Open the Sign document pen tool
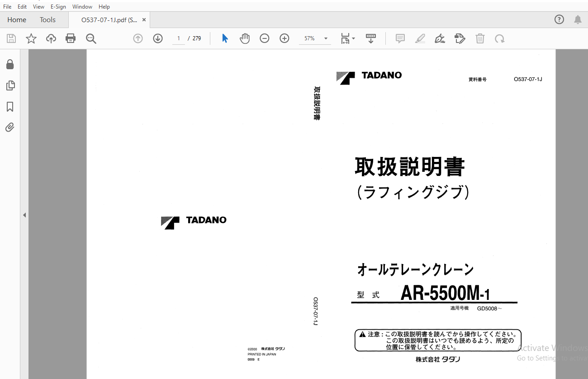This screenshot has width=588, height=379. [440, 38]
